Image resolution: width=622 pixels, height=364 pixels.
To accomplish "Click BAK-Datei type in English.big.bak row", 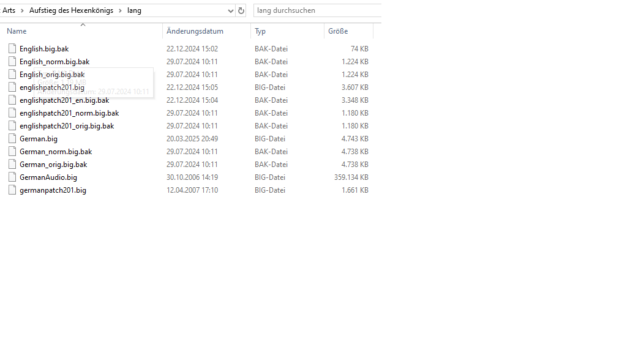I will (x=271, y=49).
